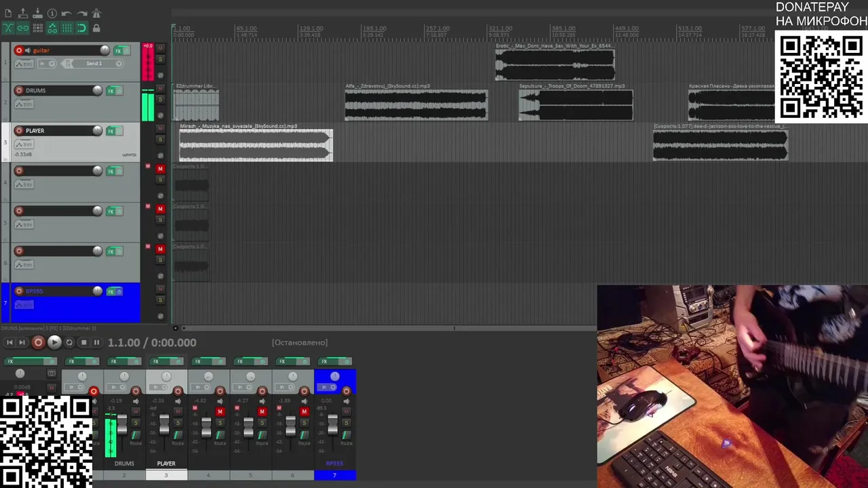Open project settings info icon
Screen dimensions: 868x488
52,14
